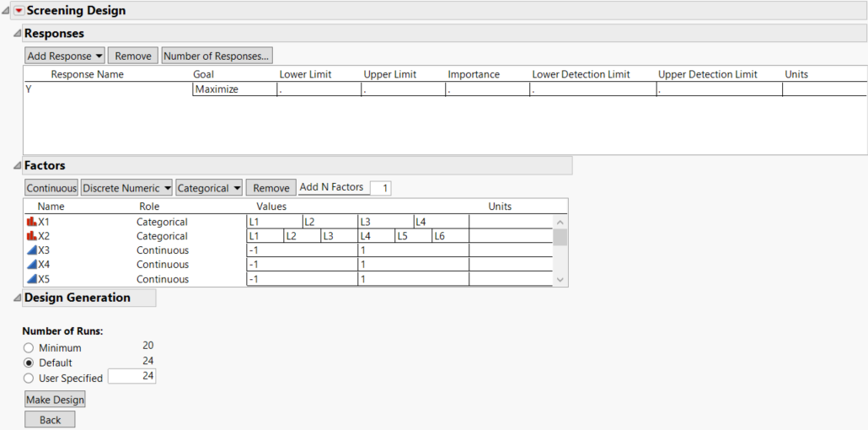Click the User Specified runs input field

131,377
